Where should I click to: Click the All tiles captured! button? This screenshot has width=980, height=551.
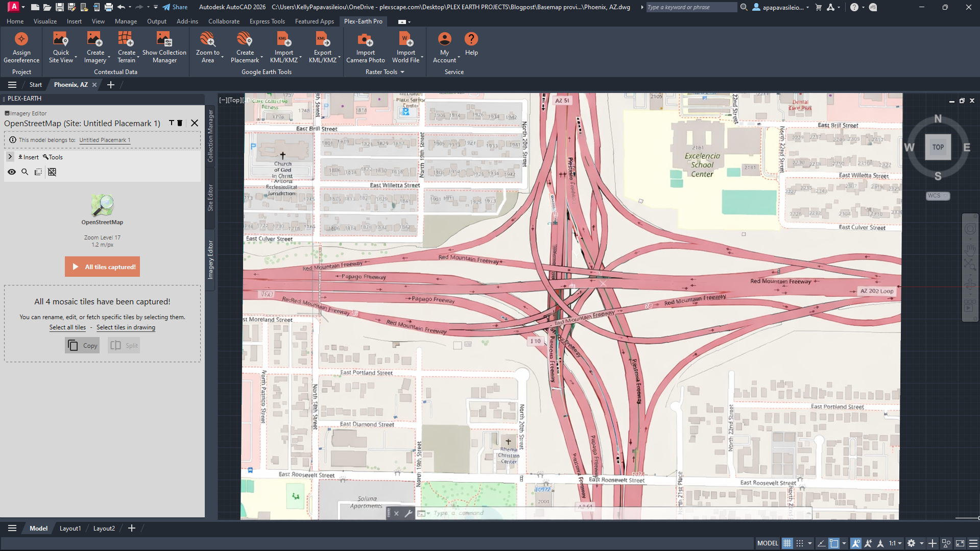tap(102, 267)
